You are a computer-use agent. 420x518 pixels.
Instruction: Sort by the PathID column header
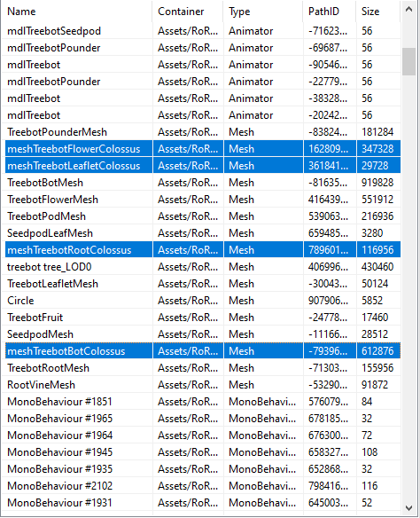click(330, 12)
